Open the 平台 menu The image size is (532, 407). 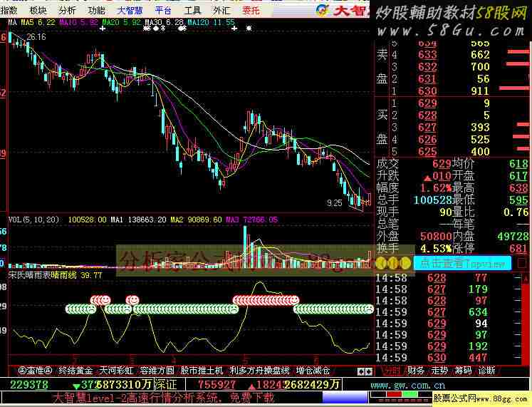[x=163, y=11]
